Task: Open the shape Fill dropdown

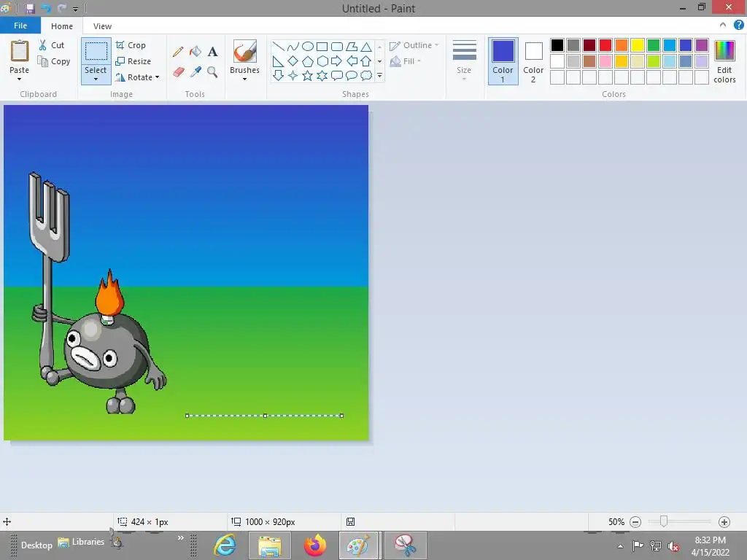Action: pos(406,61)
